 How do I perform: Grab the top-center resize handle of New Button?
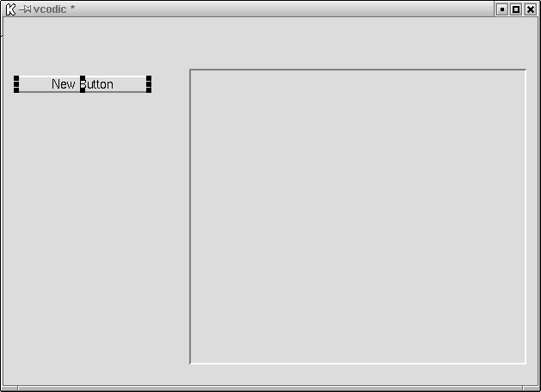[x=83, y=78]
